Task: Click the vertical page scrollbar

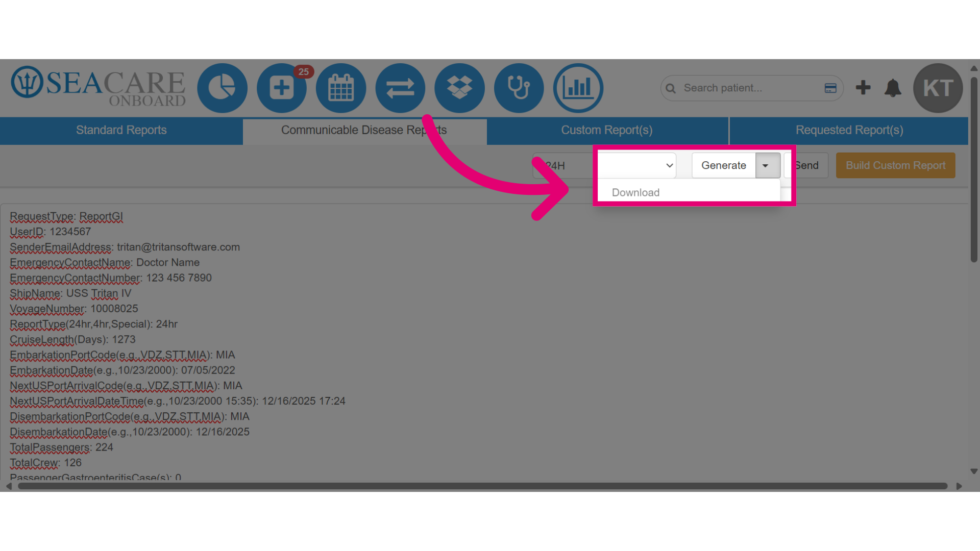Action: (x=974, y=169)
